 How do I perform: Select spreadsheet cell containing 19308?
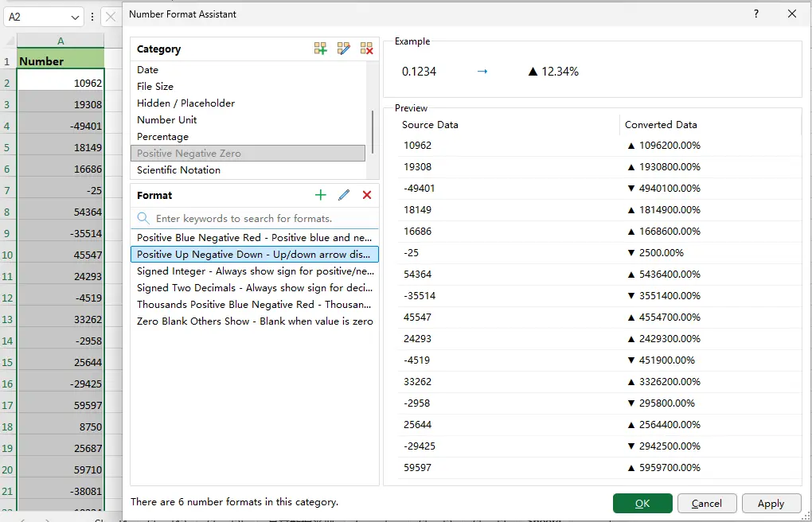(x=61, y=104)
